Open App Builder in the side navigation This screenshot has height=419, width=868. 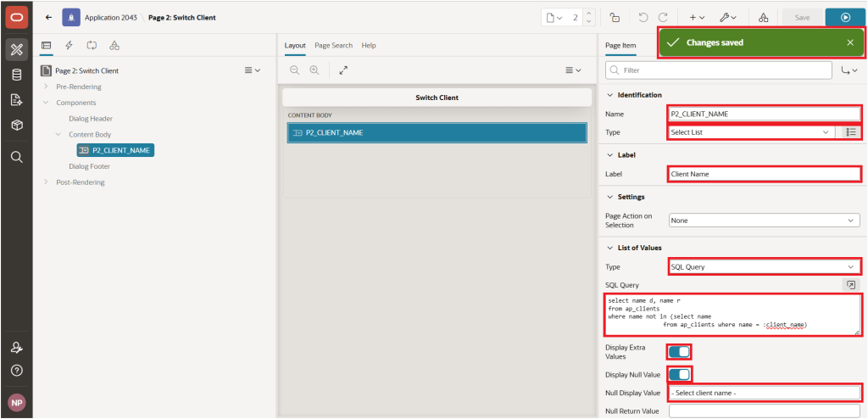pos(17,50)
